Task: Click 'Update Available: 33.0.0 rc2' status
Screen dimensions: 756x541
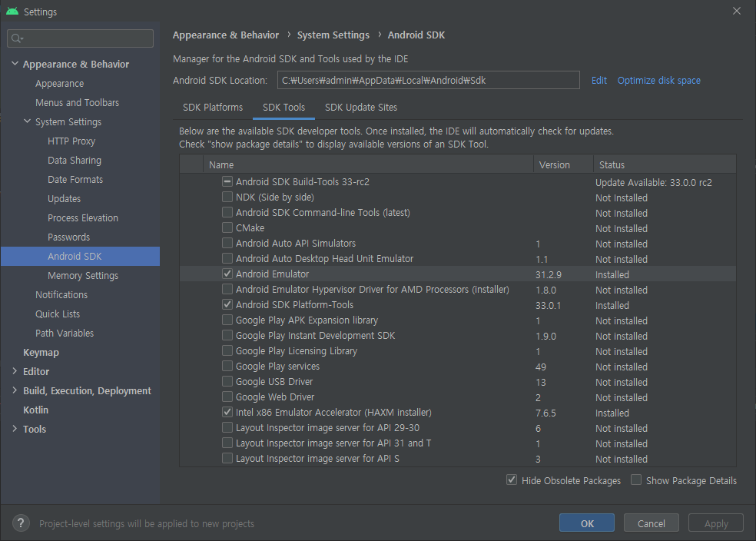Action: pyautogui.click(x=653, y=182)
